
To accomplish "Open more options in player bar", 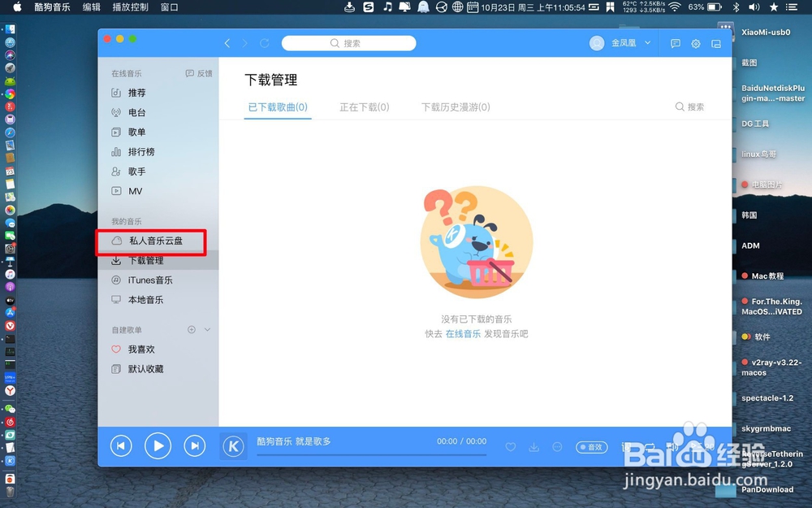I will tap(557, 447).
